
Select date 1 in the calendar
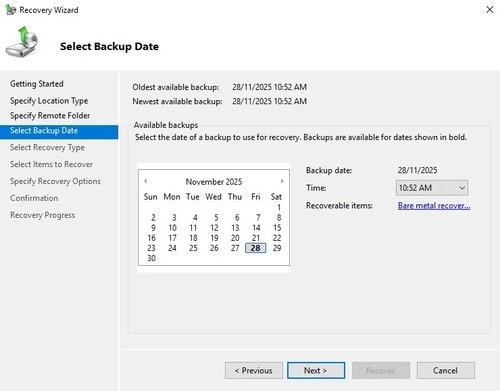click(279, 208)
